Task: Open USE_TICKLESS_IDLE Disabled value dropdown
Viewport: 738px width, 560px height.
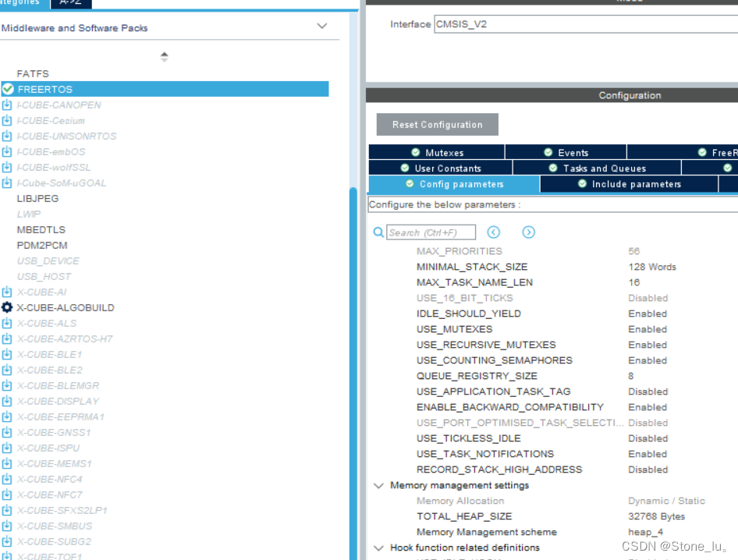Action: pos(648,438)
